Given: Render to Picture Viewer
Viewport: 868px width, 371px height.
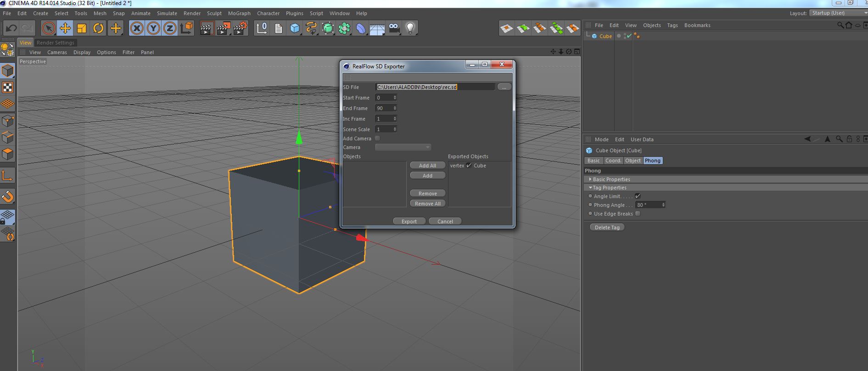Looking at the screenshot, I should tap(223, 28).
